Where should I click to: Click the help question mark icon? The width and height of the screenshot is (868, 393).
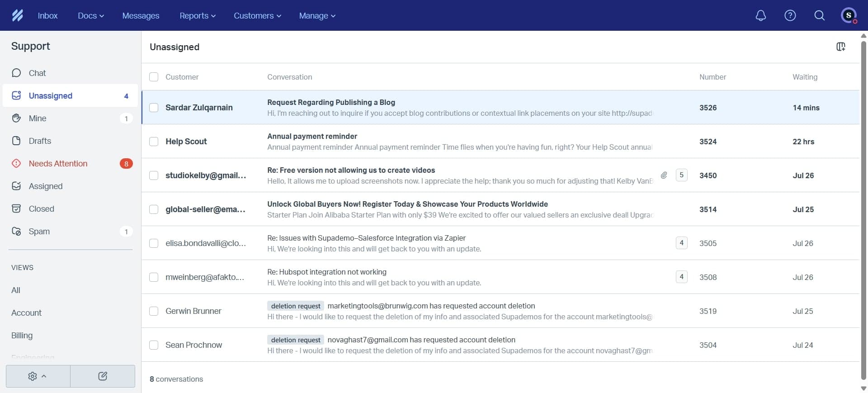pos(790,15)
